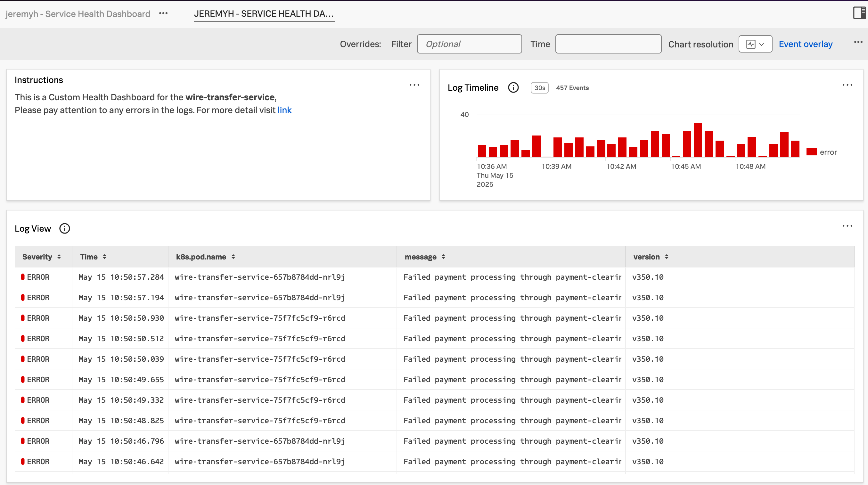The height and width of the screenshot is (485, 868).
Task: Open the link in the Instructions text
Action: (x=284, y=110)
